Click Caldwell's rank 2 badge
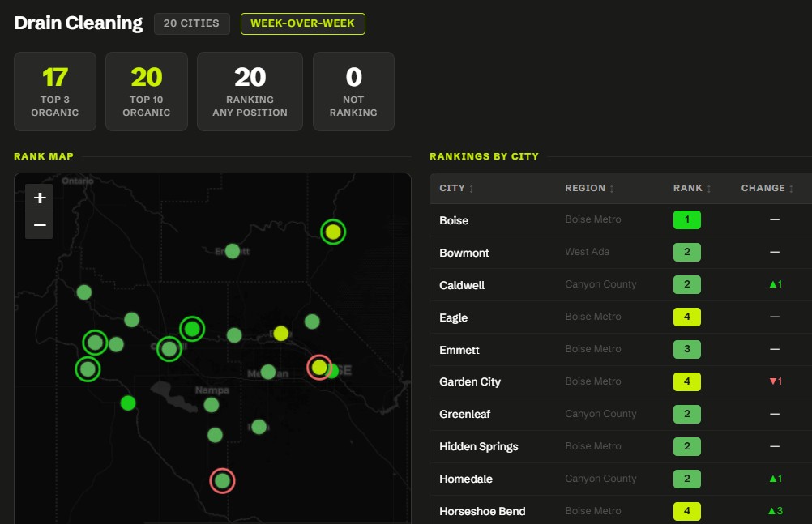 [x=686, y=285]
